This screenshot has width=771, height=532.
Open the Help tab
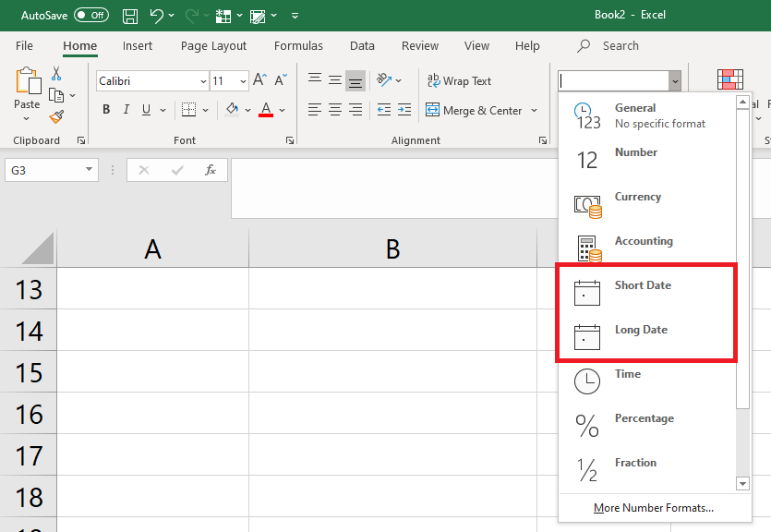[527, 46]
